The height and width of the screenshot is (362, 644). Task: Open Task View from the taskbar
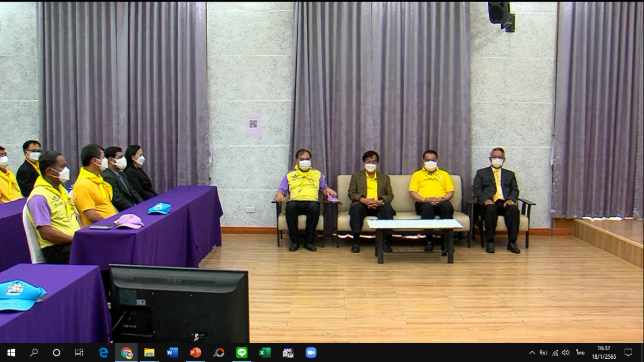click(x=79, y=352)
